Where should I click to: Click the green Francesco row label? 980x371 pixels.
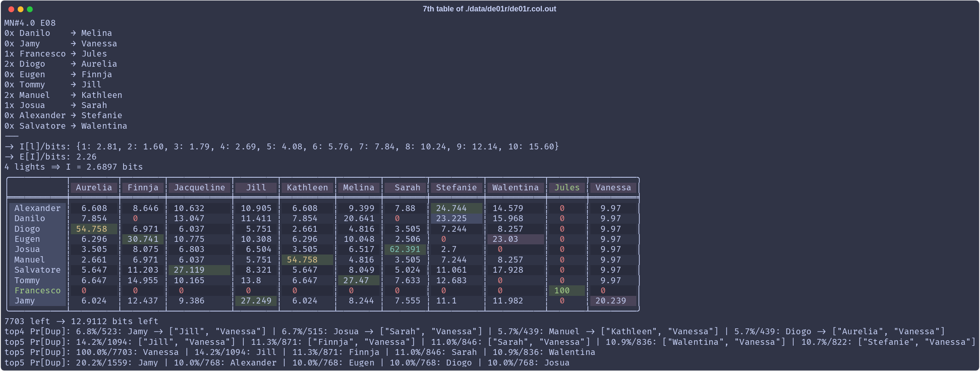pyautogui.click(x=38, y=290)
